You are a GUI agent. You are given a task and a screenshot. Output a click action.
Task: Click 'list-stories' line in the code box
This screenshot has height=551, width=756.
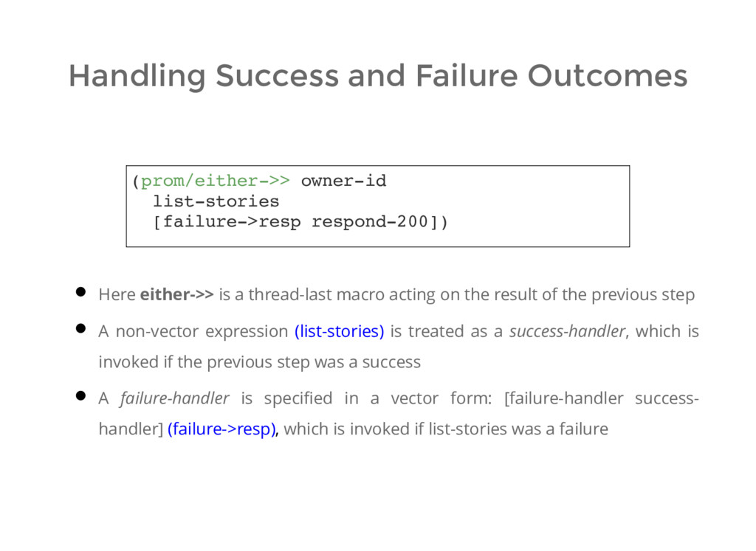point(216,201)
